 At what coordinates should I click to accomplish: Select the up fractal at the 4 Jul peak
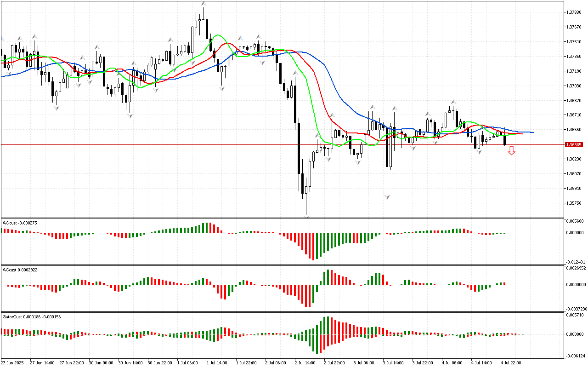coord(453,102)
